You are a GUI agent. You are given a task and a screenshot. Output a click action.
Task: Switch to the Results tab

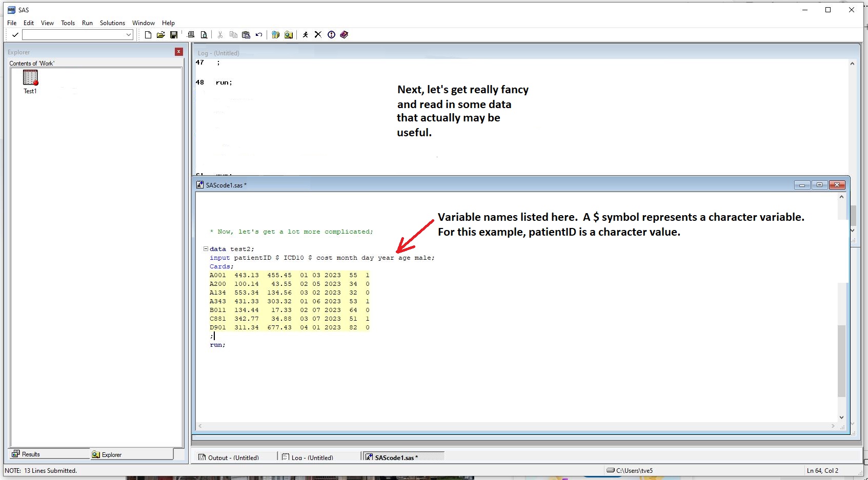[x=27, y=454]
